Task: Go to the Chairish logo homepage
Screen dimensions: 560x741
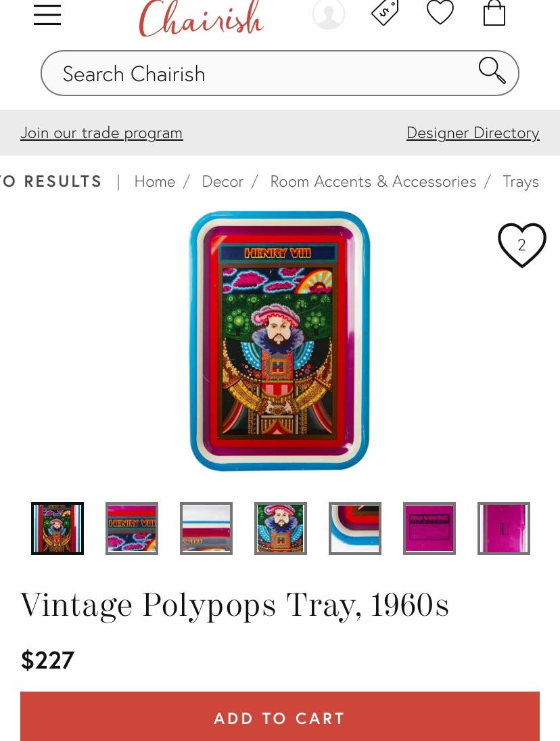Action: pyautogui.click(x=201, y=18)
